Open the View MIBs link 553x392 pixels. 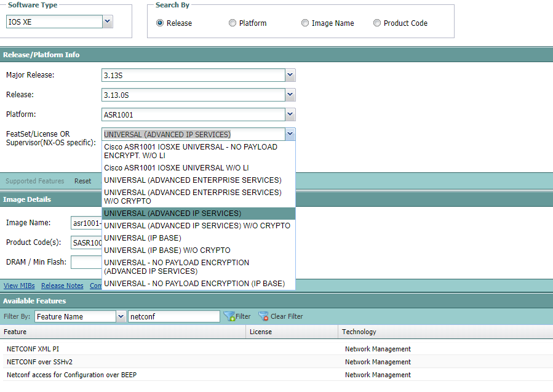click(19, 286)
